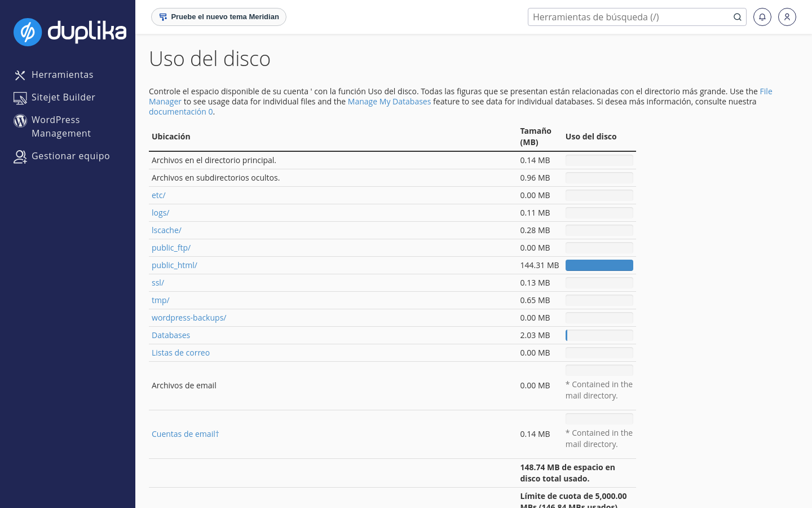Open the user account icon
Screen dimensions: 812x508
pos(787,17)
